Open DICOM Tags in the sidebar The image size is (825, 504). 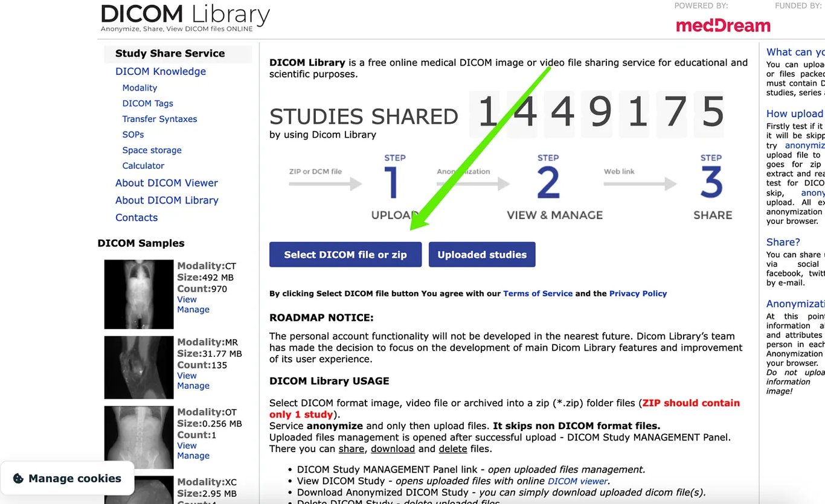click(148, 104)
